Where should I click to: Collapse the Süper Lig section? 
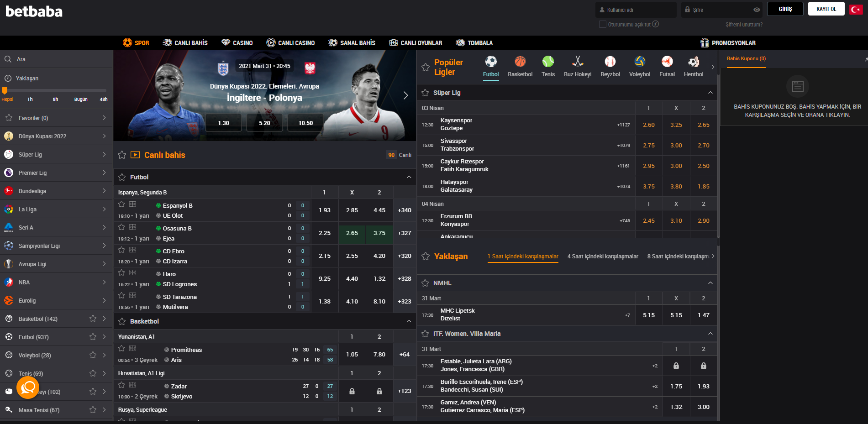(x=710, y=93)
